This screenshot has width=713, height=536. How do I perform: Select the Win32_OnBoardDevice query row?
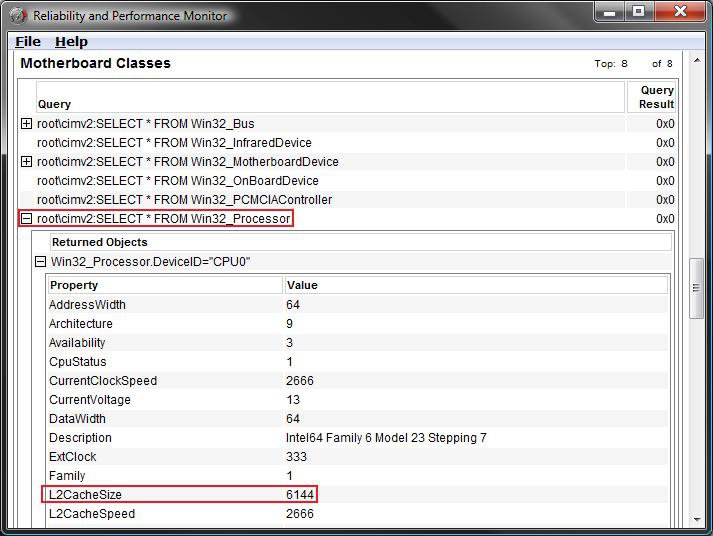click(177, 181)
